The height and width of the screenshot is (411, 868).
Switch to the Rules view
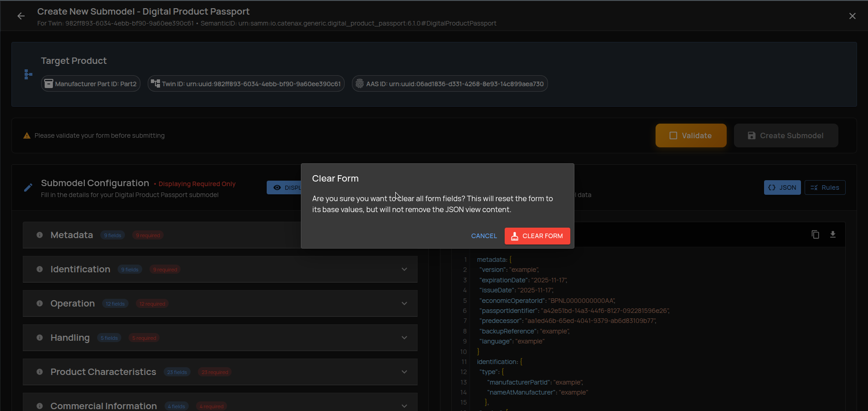coord(825,187)
